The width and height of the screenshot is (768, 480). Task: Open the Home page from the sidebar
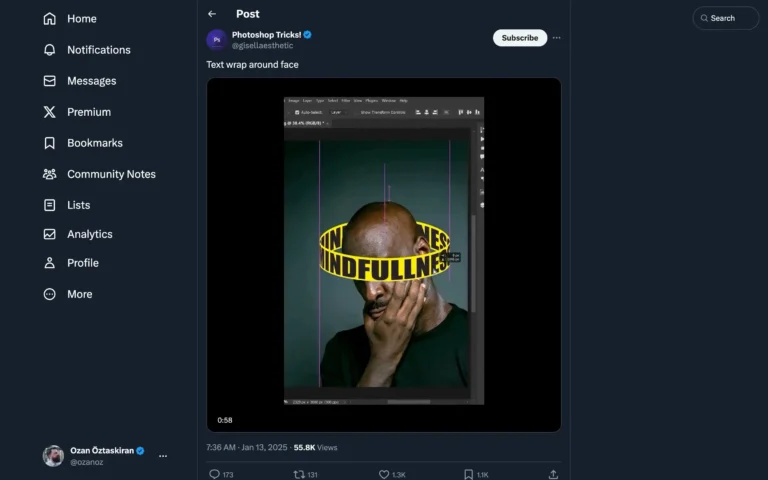click(x=82, y=19)
